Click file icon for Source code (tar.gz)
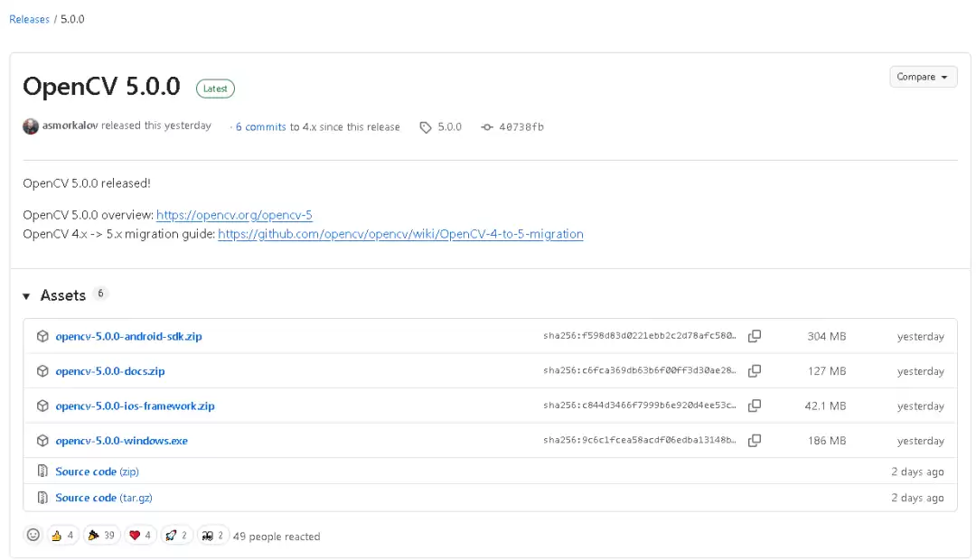This screenshot has width=976, height=560. coord(42,497)
